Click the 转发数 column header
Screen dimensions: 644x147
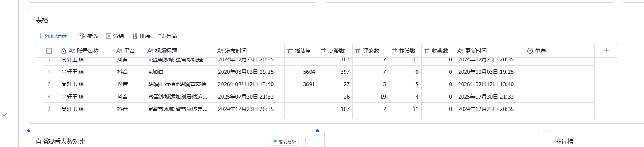pos(405,51)
